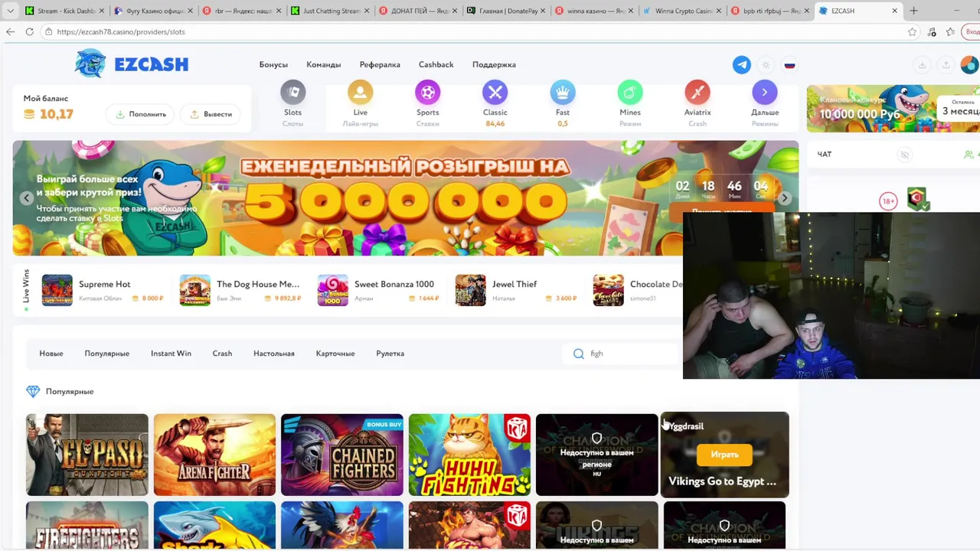Filter by the Рулетка category tab
The image size is (980, 551).
pos(390,354)
